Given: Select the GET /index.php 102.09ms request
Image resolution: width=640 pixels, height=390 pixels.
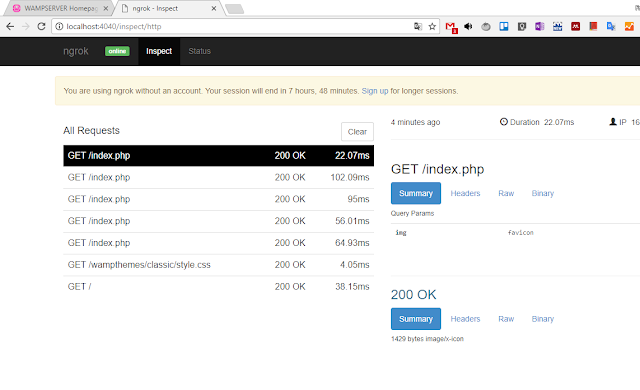Looking at the screenshot, I should [x=218, y=177].
